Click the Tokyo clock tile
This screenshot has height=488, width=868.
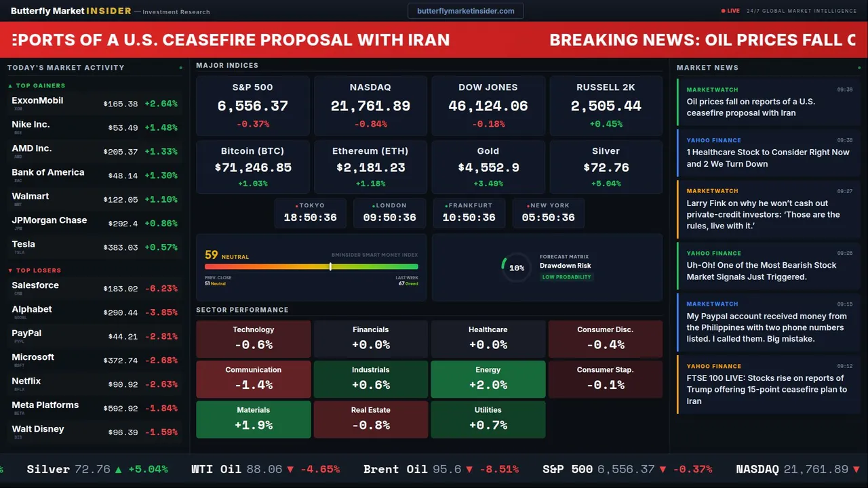[310, 213]
